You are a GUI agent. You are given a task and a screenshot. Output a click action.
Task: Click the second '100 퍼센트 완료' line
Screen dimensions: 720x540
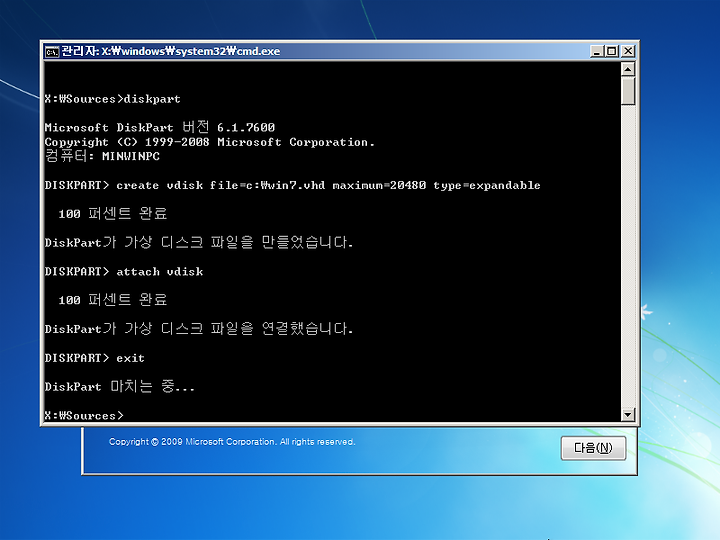tap(112, 300)
